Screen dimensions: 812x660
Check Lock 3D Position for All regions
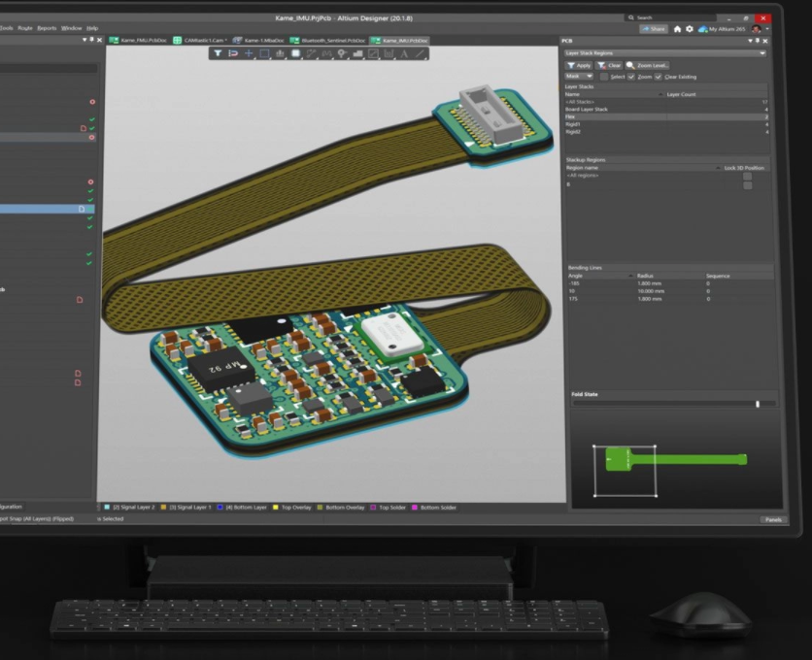[747, 176]
